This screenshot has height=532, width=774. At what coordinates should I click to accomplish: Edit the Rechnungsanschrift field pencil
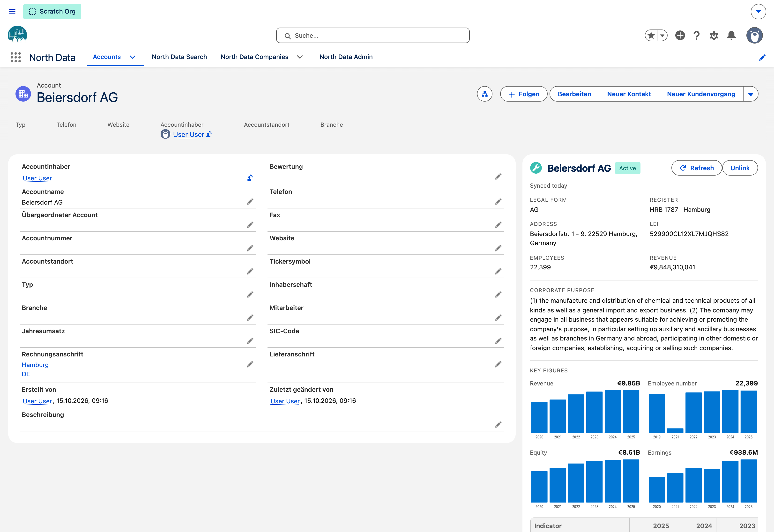(x=250, y=364)
